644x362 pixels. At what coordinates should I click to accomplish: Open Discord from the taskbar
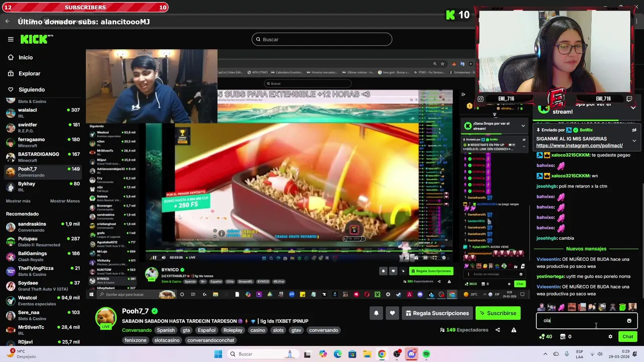click(x=412, y=354)
